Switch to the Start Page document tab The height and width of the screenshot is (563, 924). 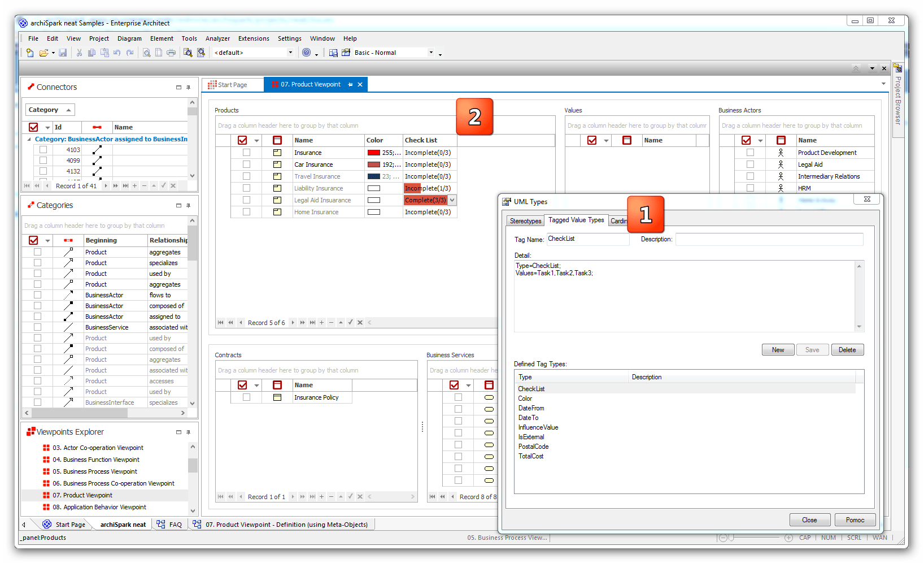(x=233, y=85)
